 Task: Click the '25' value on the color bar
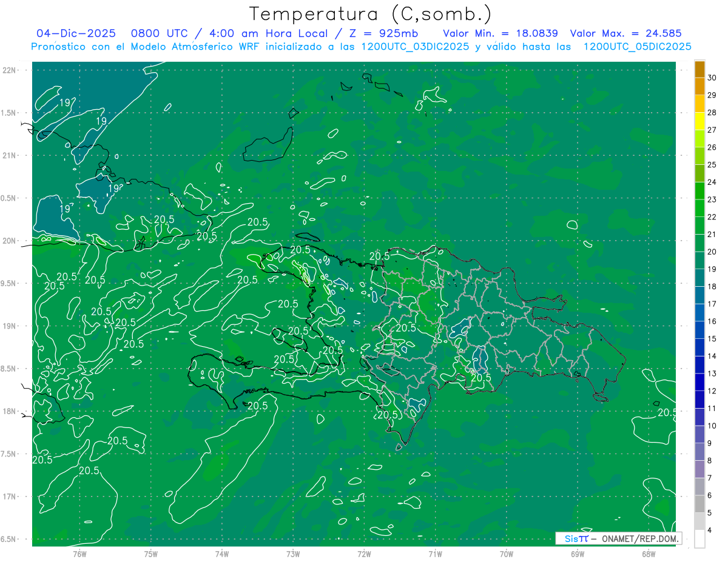click(x=712, y=165)
